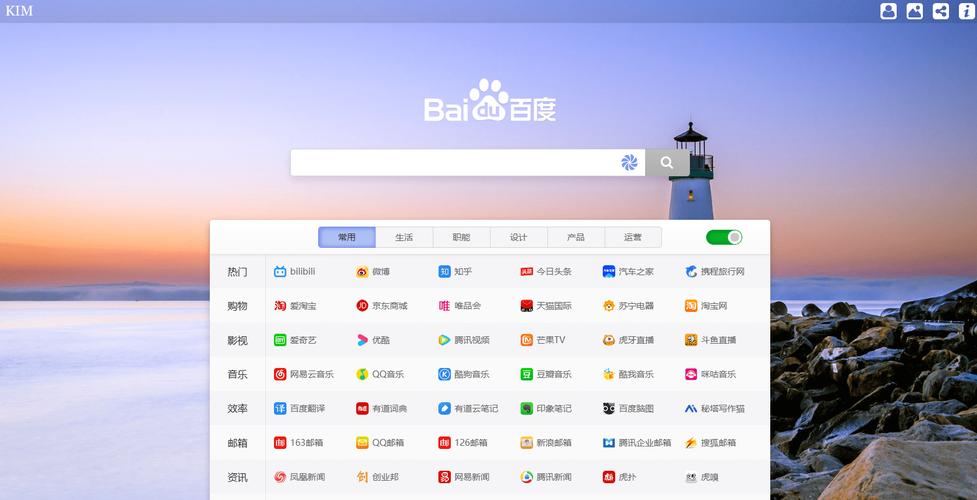Click the 芒果TV icon

click(527, 340)
